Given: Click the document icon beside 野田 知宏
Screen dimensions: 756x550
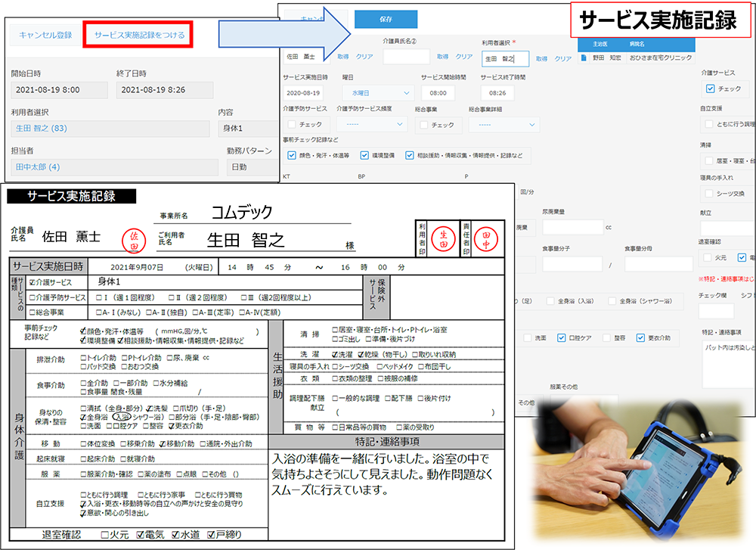Looking at the screenshot, I should click(x=583, y=59).
